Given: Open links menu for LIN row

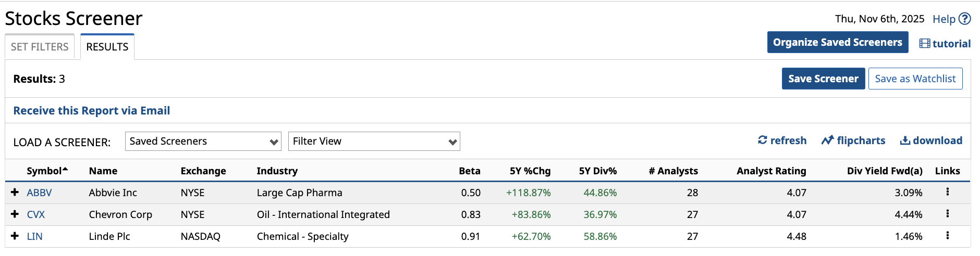Looking at the screenshot, I should [947, 236].
